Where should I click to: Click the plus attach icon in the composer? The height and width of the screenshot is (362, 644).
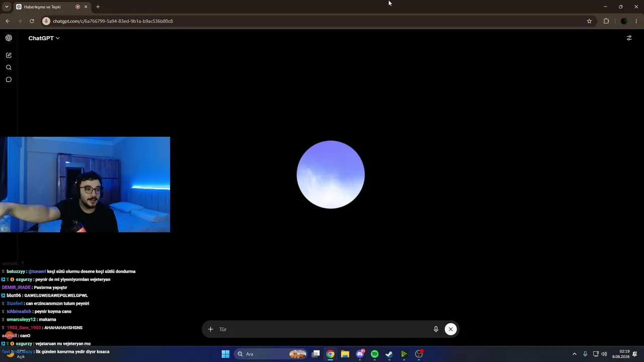point(210,329)
